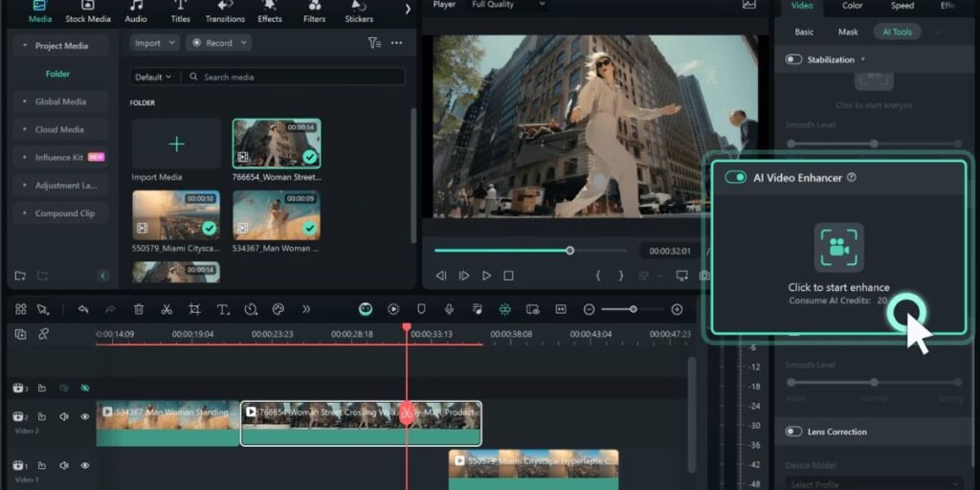Open the Color tab in properties panel

(x=852, y=6)
